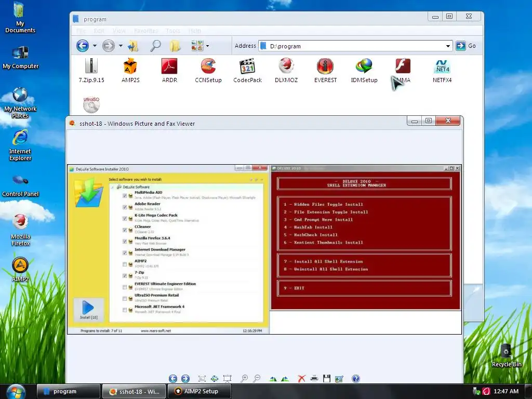Rotate the picture counterclockwise
Image resolution: width=532 pixels, height=399 pixels.
click(x=285, y=379)
